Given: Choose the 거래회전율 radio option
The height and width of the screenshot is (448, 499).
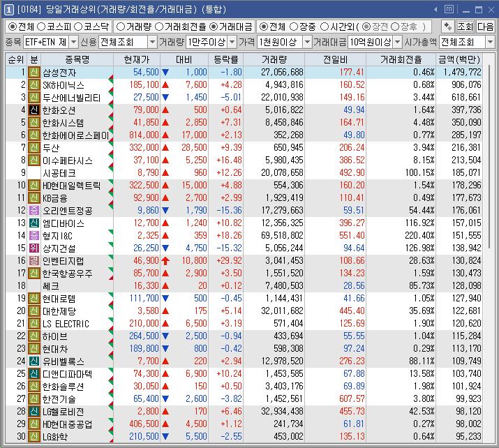Looking at the screenshot, I should 159,27.
